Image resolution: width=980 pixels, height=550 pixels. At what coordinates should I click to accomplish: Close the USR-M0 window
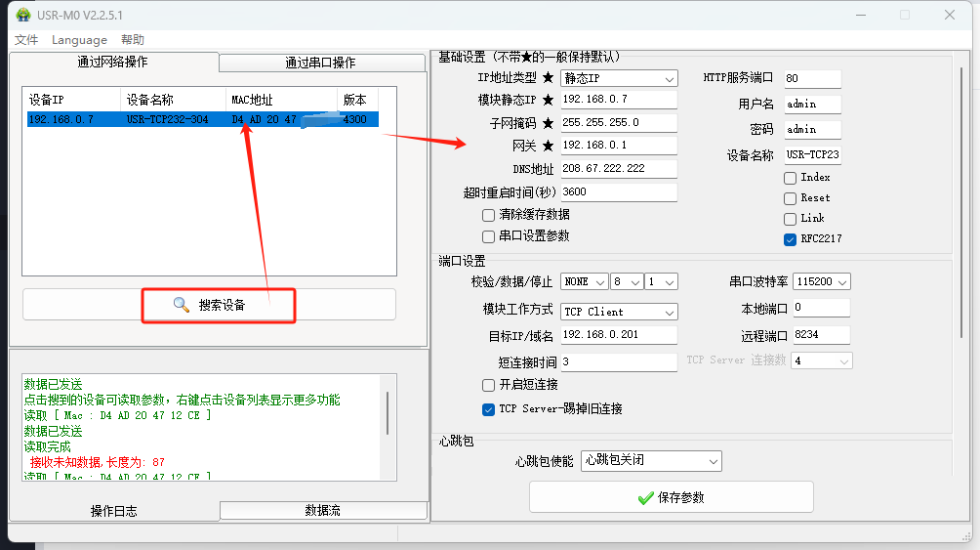(950, 15)
